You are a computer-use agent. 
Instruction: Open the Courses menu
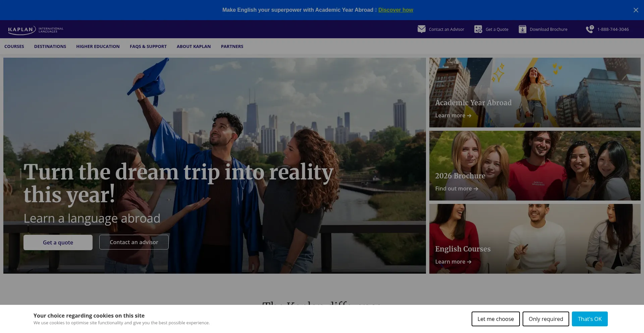point(14,47)
